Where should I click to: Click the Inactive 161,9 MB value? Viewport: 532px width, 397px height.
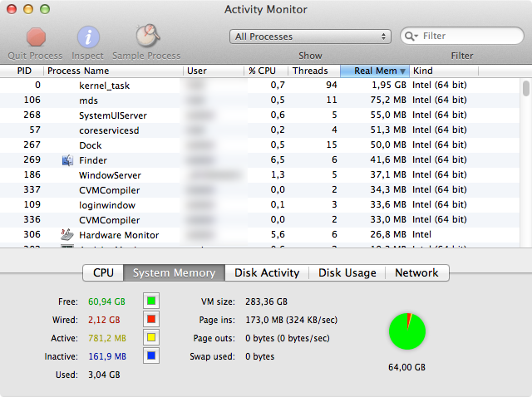[x=107, y=356]
